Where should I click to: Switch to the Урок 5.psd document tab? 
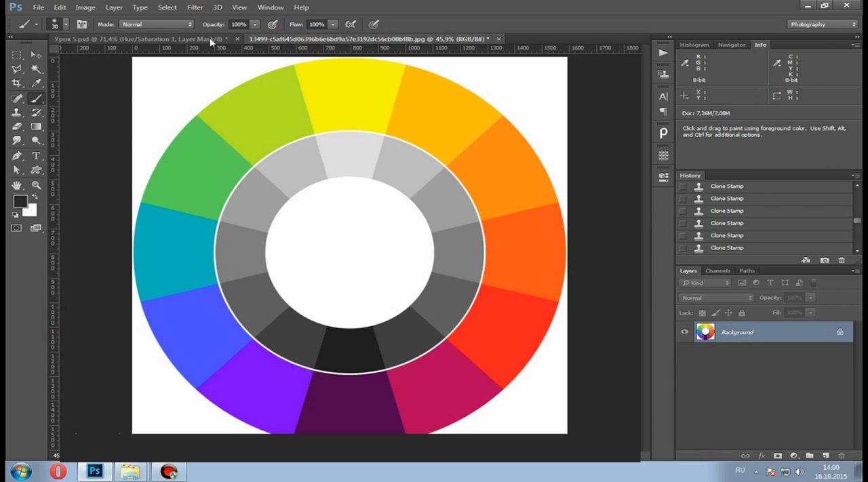(x=142, y=39)
